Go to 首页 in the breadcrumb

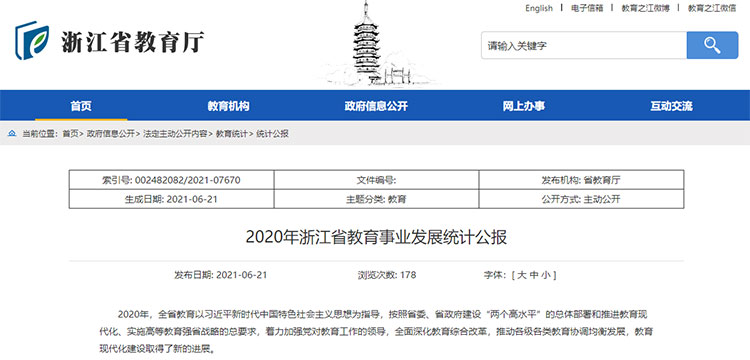click(x=70, y=134)
